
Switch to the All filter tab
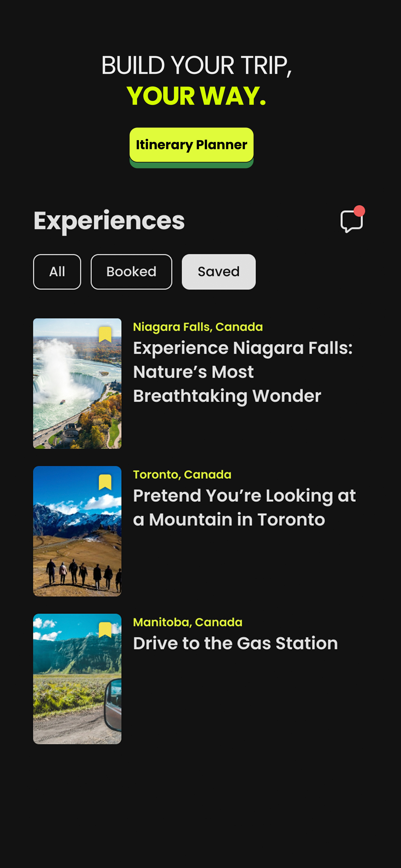[57, 272]
